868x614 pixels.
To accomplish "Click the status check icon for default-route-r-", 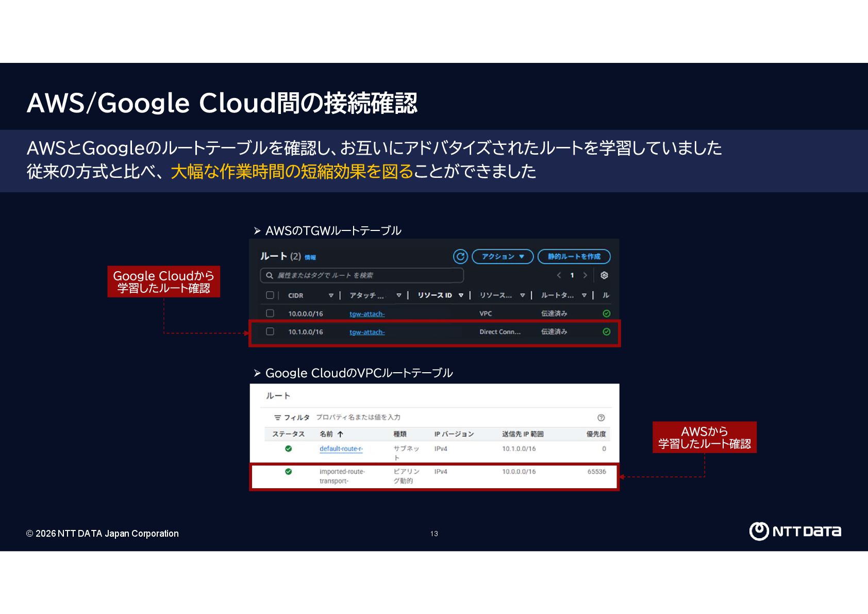I will [x=289, y=449].
